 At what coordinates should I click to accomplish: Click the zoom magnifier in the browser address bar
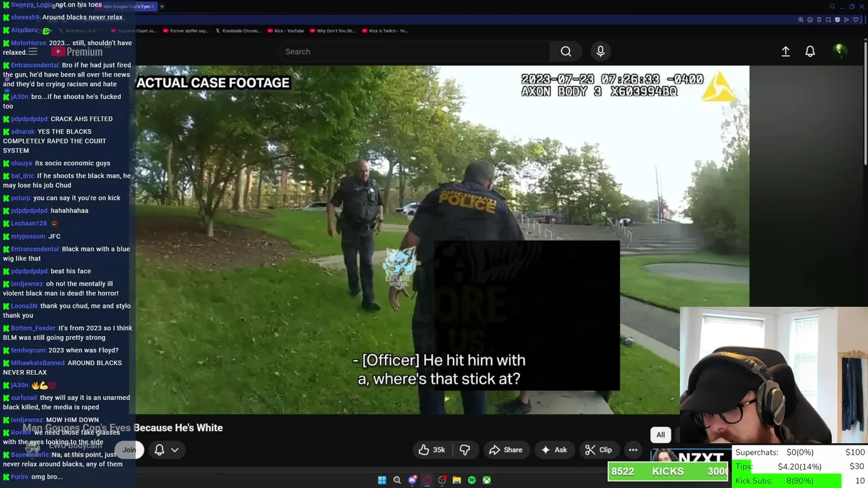point(801,20)
